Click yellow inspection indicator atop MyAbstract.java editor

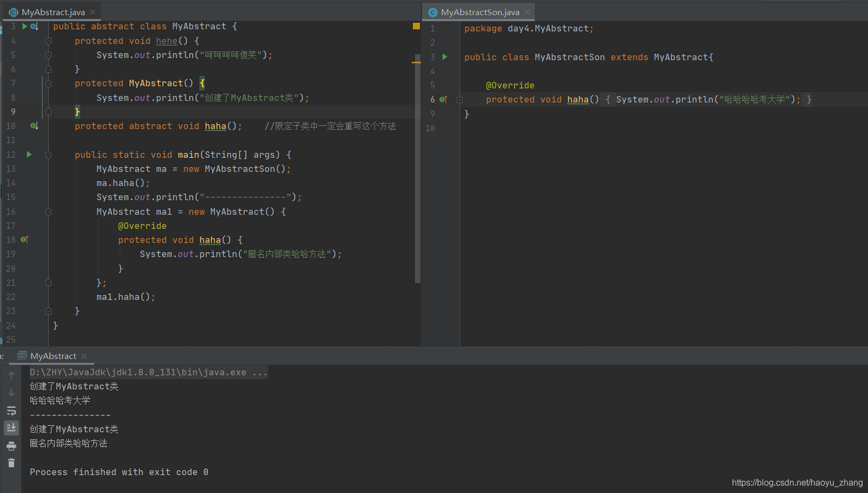tap(416, 26)
